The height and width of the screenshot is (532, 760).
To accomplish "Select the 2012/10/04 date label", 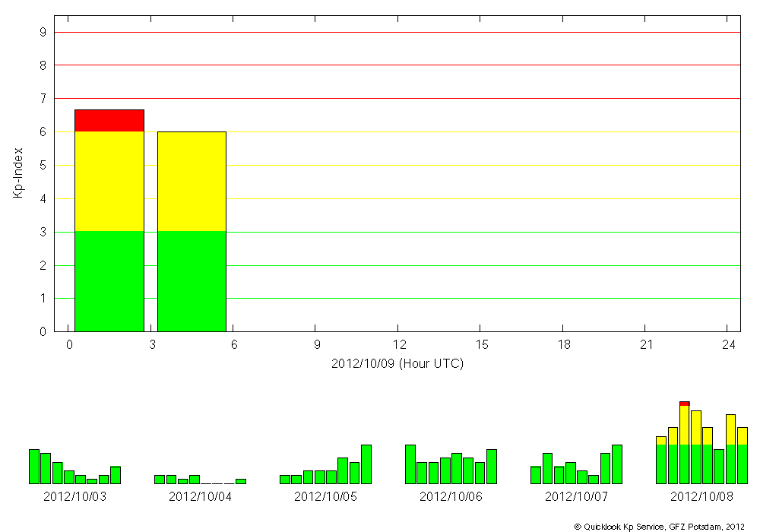I will [200, 496].
